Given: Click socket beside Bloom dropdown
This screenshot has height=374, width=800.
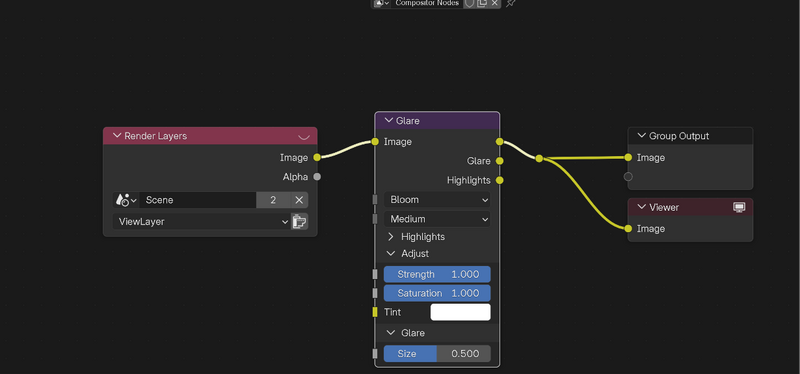Looking at the screenshot, I should [x=375, y=200].
